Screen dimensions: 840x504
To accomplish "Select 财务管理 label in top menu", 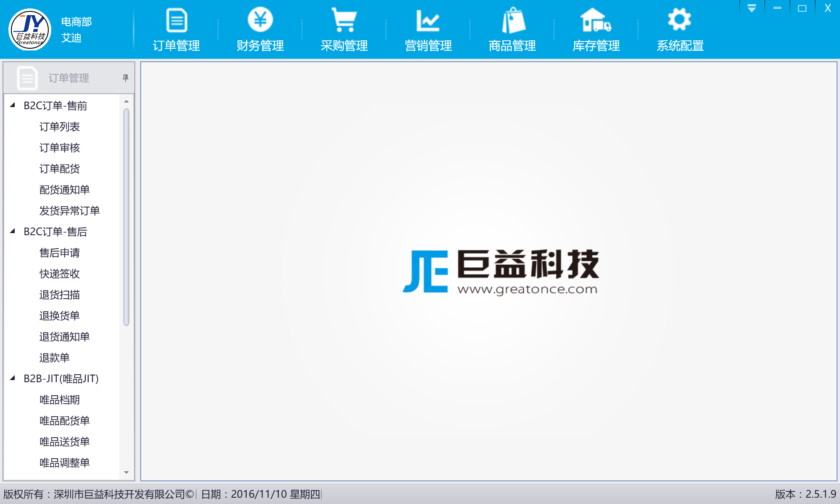I will pos(260,45).
